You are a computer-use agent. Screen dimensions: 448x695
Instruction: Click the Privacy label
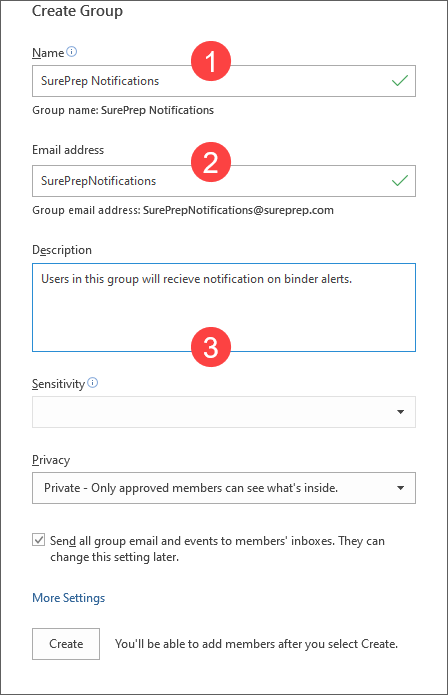[51, 460]
